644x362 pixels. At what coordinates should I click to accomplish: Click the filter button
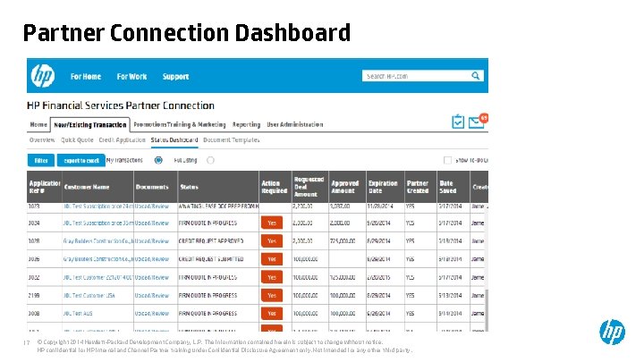point(41,161)
